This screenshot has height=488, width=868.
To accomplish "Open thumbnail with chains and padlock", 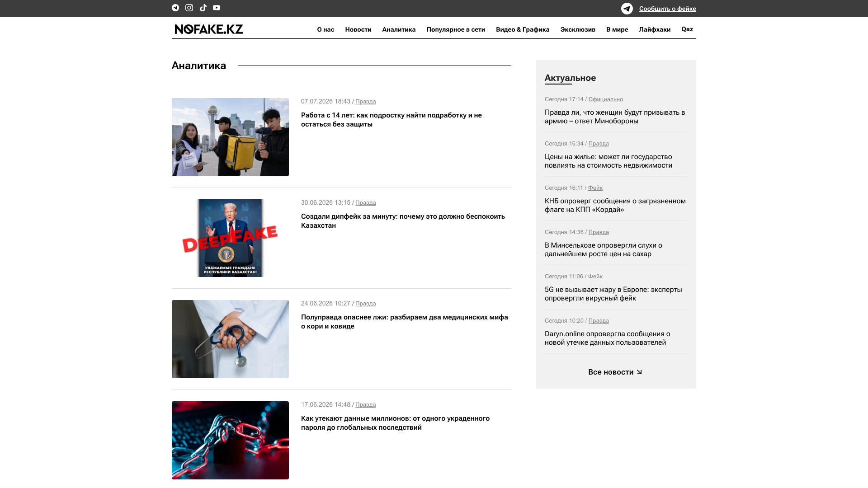I will point(230,440).
